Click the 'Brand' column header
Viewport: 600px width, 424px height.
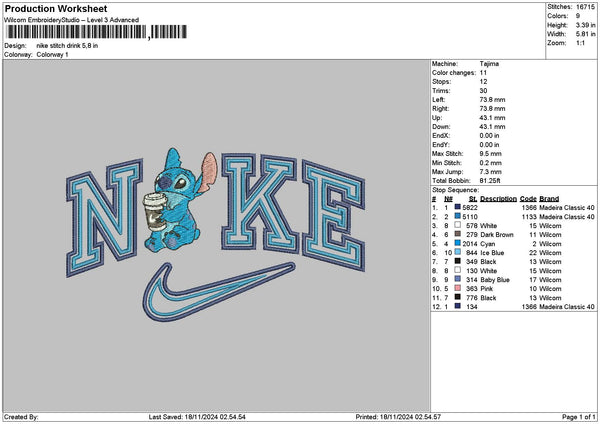click(x=549, y=199)
